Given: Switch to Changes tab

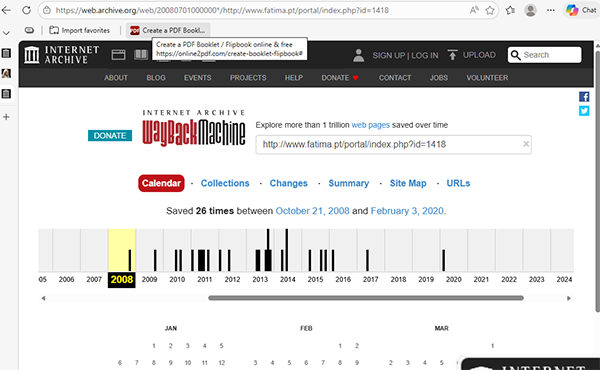Looking at the screenshot, I should point(289,183).
